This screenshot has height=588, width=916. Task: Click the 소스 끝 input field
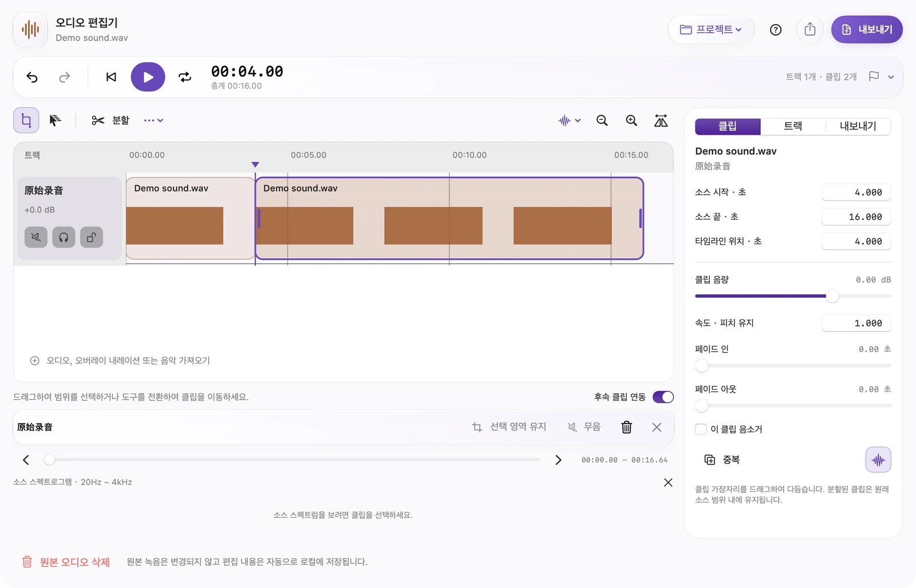[856, 217]
